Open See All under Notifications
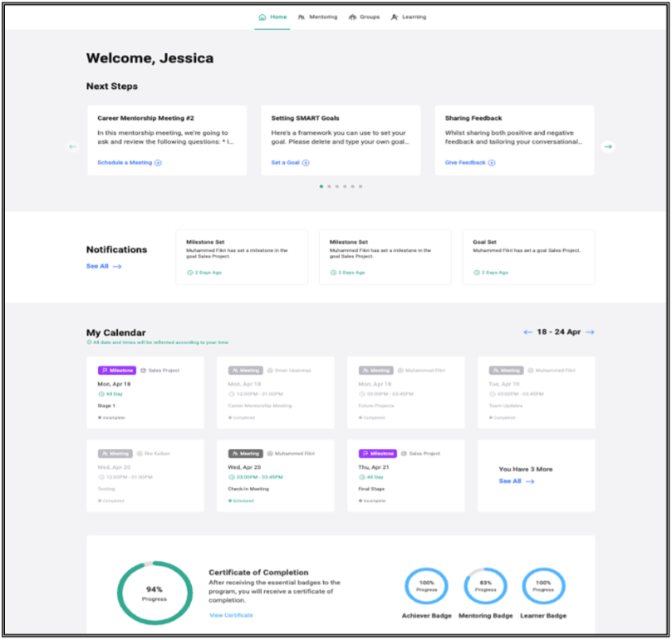This screenshot has height=640, width=672. pyautogui.click(x=97, y=265)
